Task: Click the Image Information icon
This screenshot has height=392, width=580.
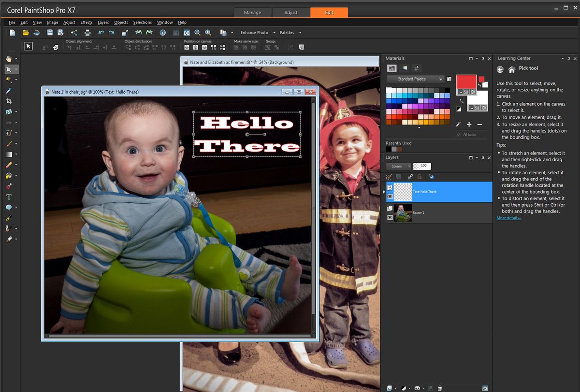Action: pyautogui.click(x=163, y=32)
